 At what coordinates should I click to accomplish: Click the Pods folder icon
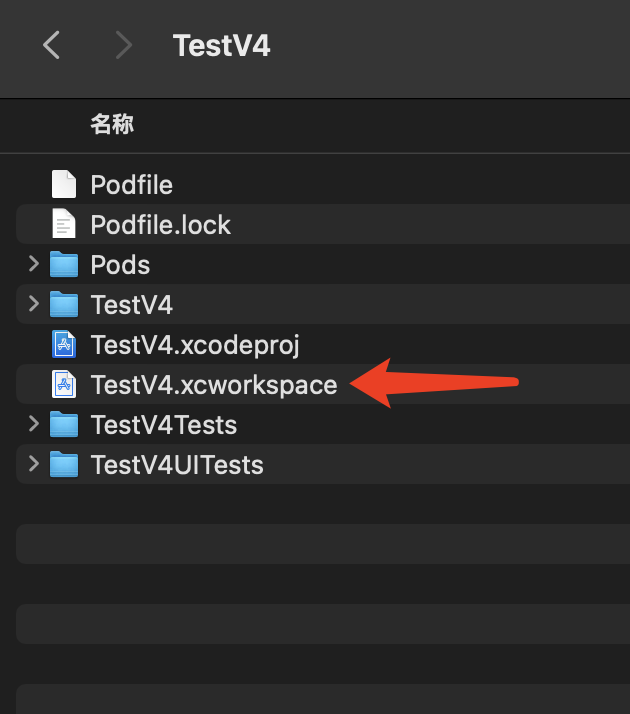tap(64, 265)
